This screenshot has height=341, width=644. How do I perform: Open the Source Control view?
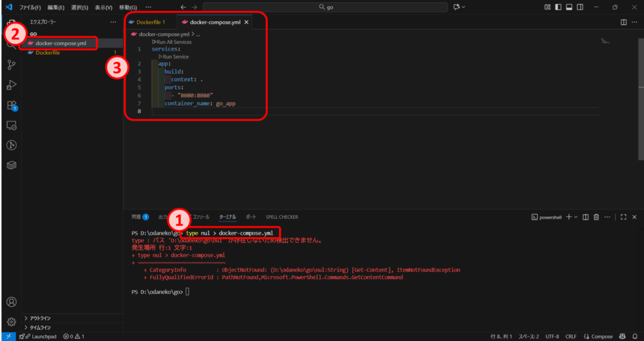point(11,65)
